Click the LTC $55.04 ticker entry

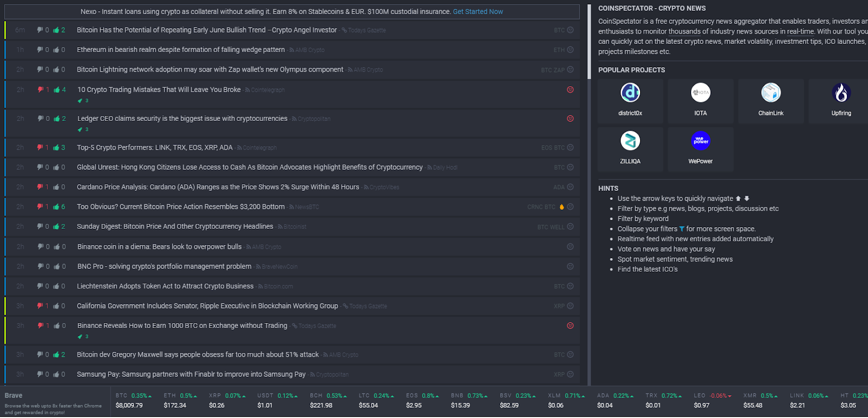376,401
